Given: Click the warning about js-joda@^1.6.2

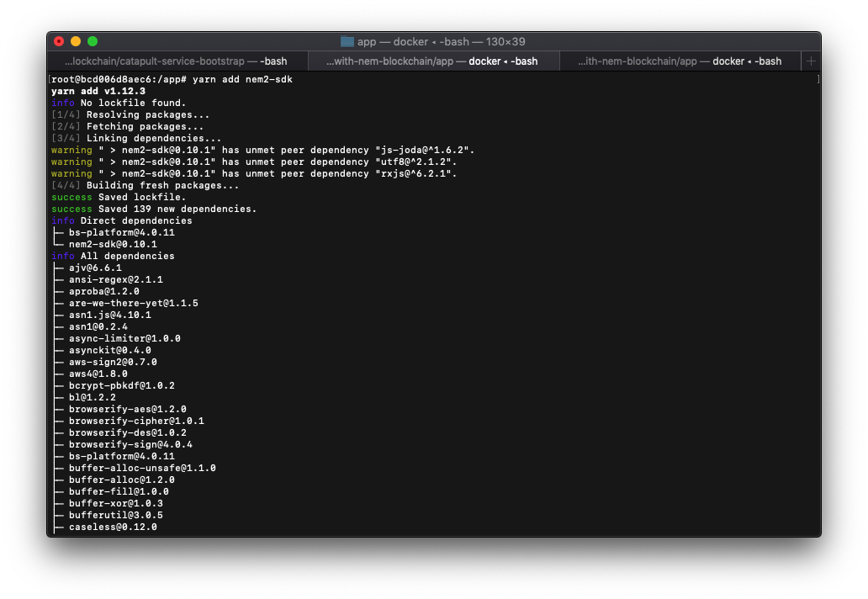Looking at the screenshot, I should coord(263,150).
